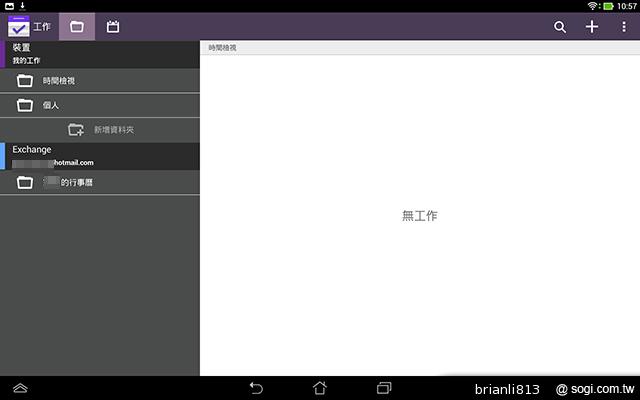The image size is (640, 400).
Task: Tap the Android back navigation button
Action: pyautogui.click(x=256, y=388)
